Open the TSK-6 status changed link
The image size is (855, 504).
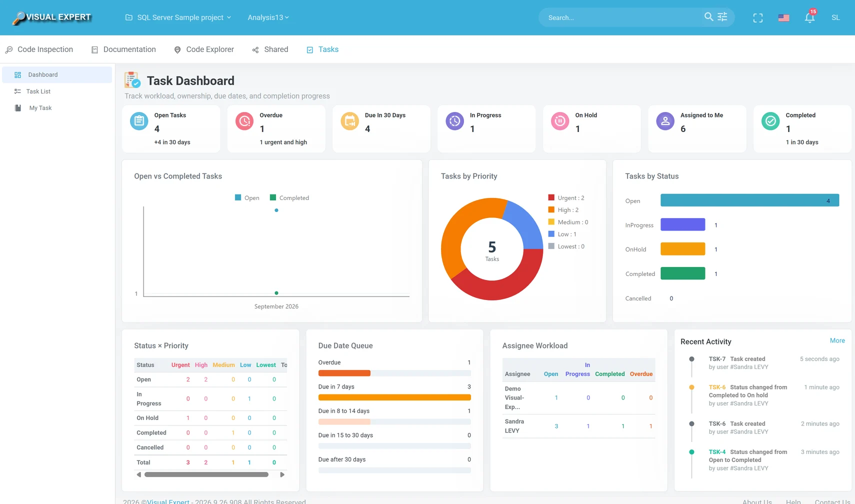pyautogui.click(x=717, y=387)
